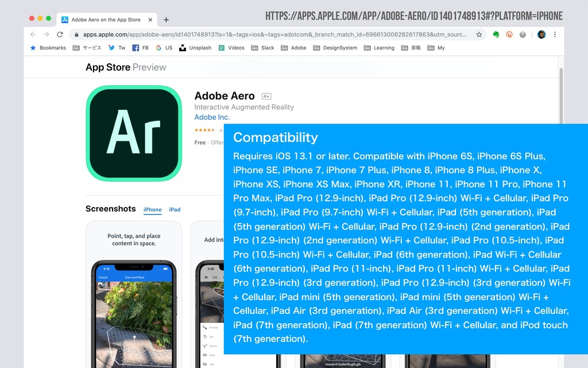Close the Adobe Aero on the App Store tab
This screenshot has height=368, width=588.
pyautogui.click(x=150, y=20)
